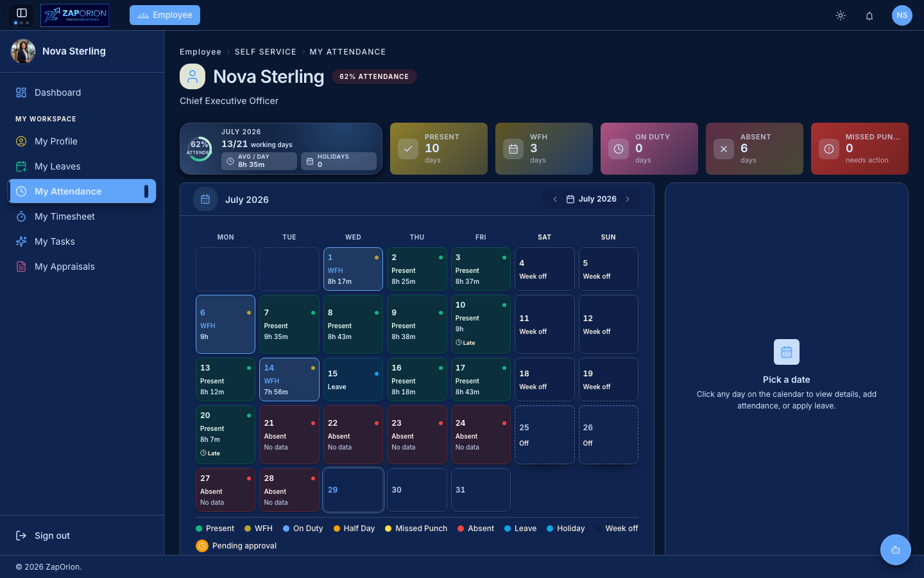
Task: Click the Employee breadcrumb link
Action: pyautogui.click(x=200, y=52)
